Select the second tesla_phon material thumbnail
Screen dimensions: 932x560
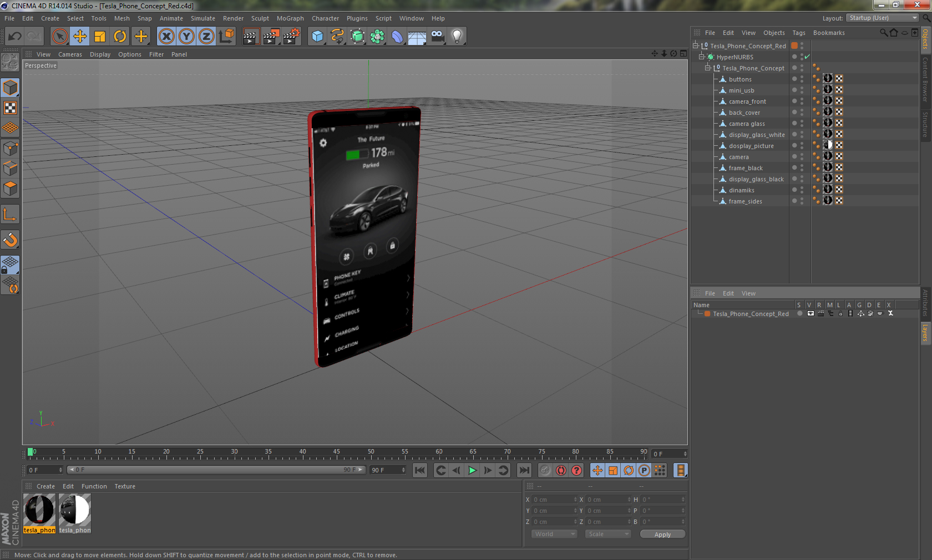coord(75,513)
